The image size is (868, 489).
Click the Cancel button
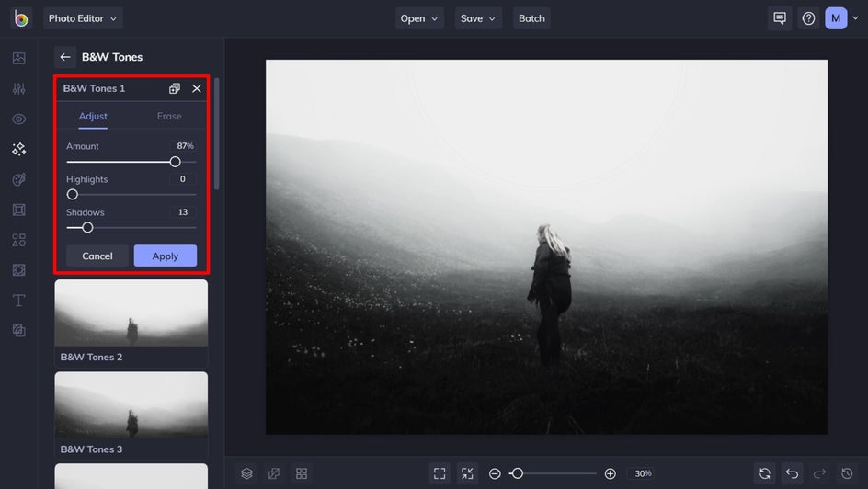point(97,256)
